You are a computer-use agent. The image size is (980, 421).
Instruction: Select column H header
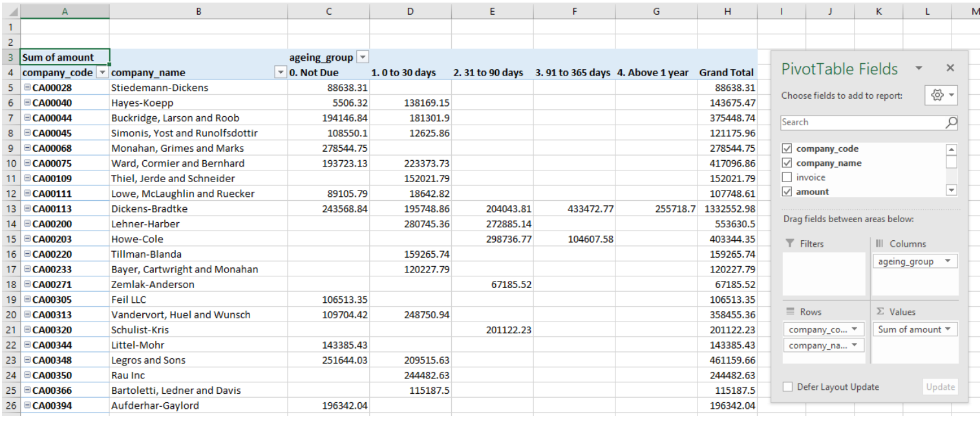click(728, 11)
